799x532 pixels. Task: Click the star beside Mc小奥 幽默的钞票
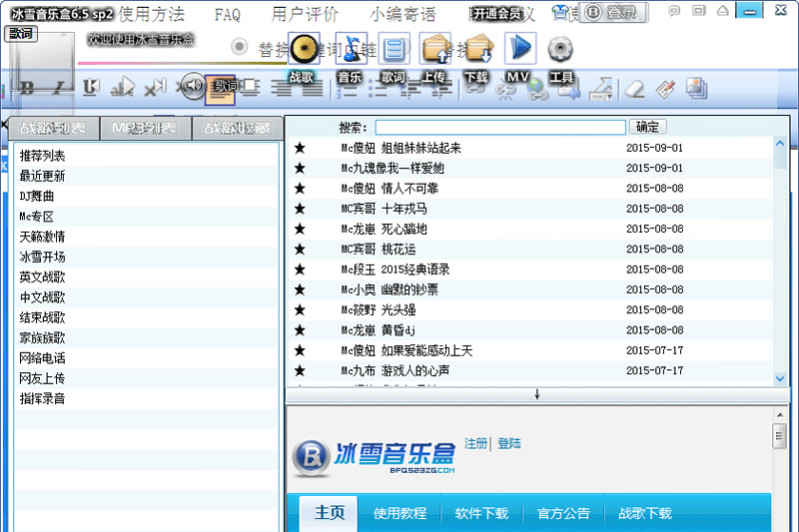pyautogui.click(x=300, y=289)
